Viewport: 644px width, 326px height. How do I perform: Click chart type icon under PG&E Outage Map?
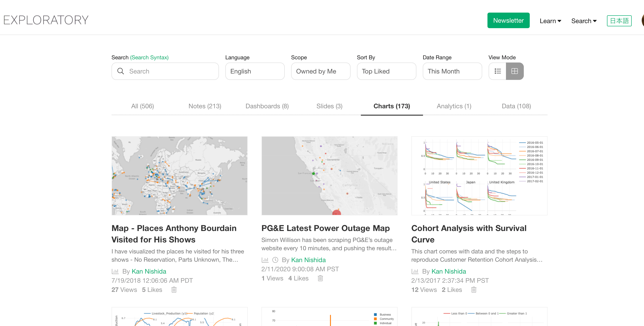pos(265,260)
